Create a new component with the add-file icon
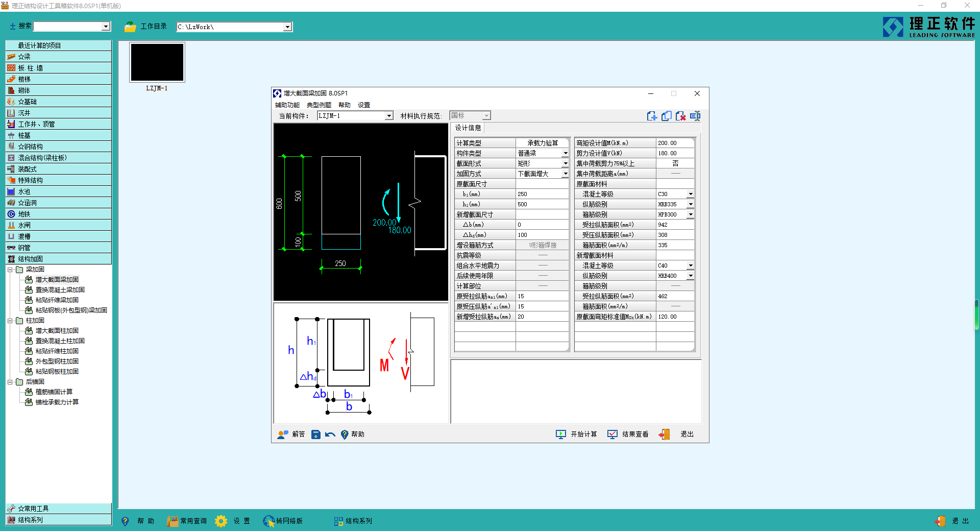 (652, 116)
